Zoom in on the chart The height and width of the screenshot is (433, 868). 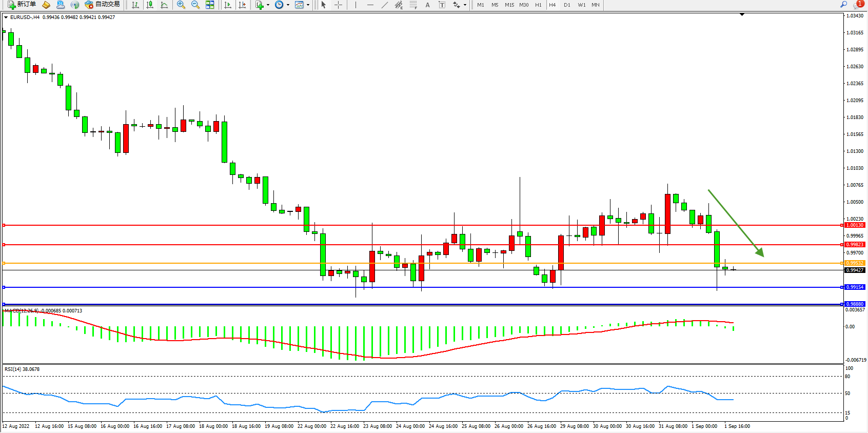(x=181, y=5)
